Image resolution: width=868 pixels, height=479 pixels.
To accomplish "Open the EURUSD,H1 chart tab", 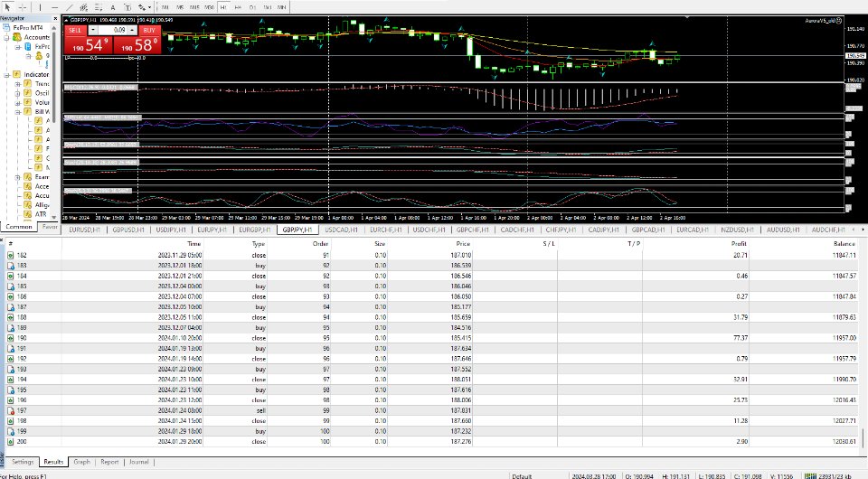I will pos(84,230).
